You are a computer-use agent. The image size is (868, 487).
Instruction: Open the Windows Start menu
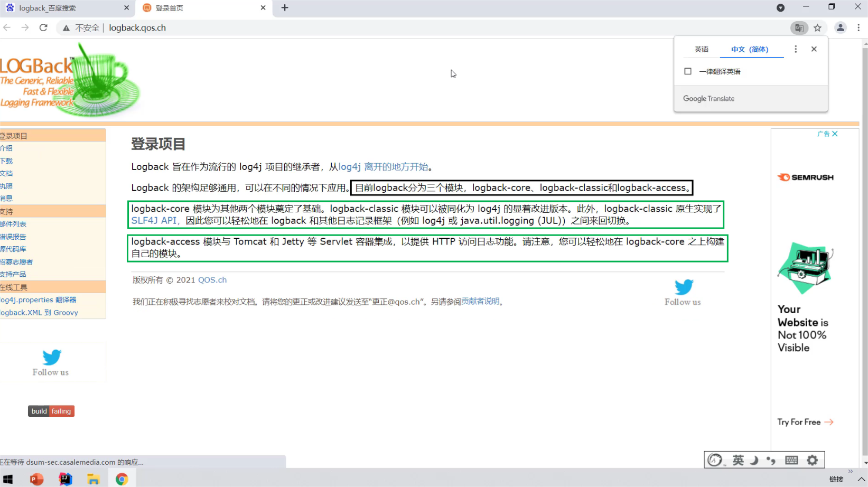point(8,479)
